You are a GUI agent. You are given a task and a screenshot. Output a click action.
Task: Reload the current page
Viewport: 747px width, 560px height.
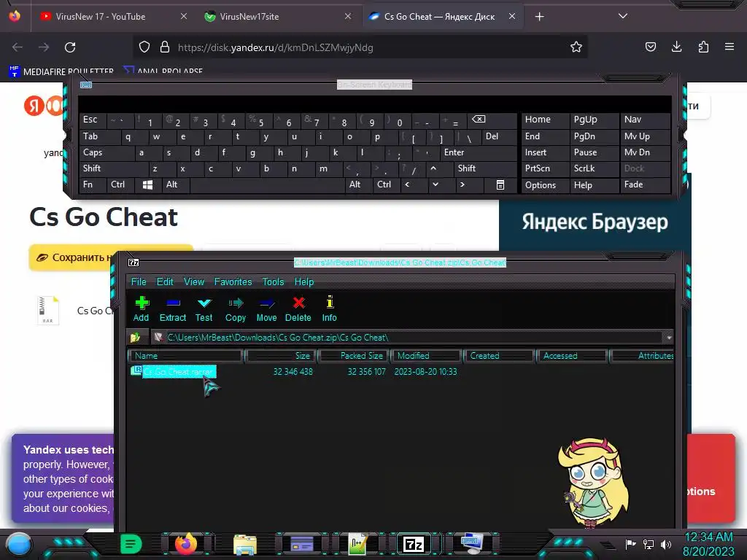pos(70,47)
